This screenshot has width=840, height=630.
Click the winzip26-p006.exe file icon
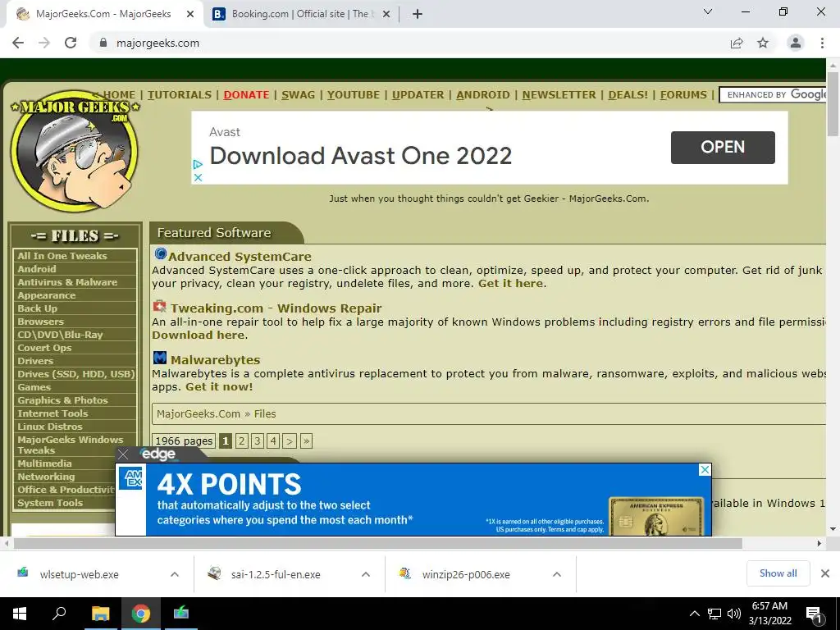[405, 573]
